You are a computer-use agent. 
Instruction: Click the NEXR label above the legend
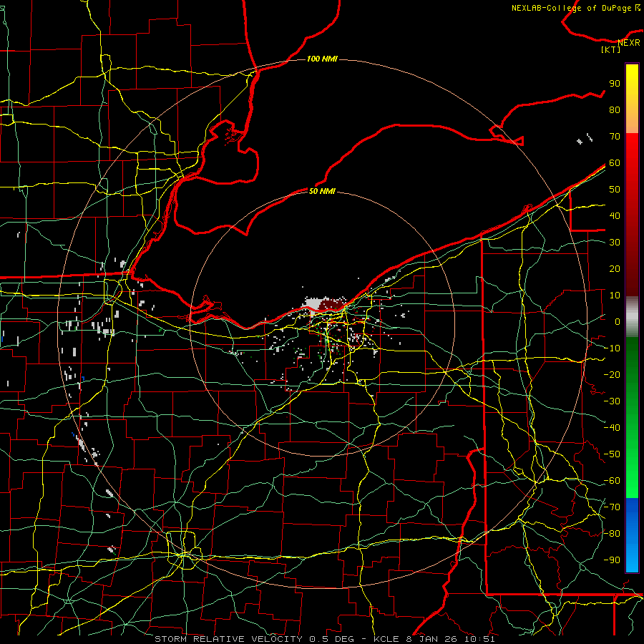coord(629,43)
